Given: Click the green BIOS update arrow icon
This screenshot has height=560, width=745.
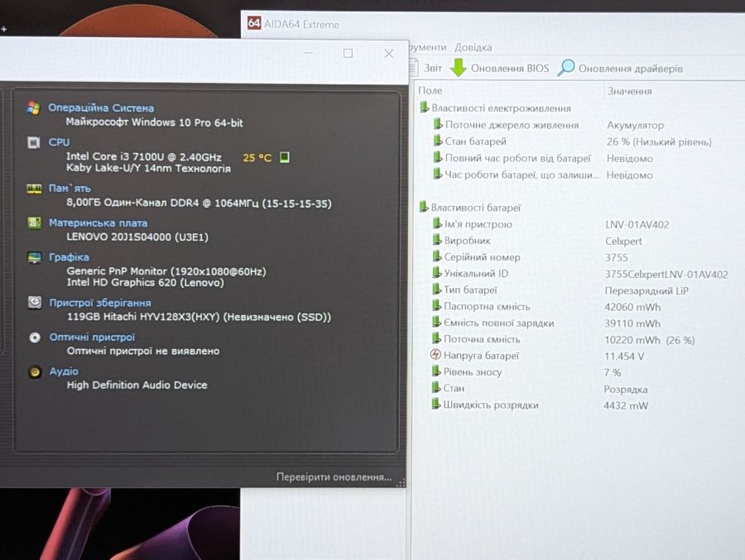Looking at the screenshot, I should pyautogui.click(x=459, y=68).
